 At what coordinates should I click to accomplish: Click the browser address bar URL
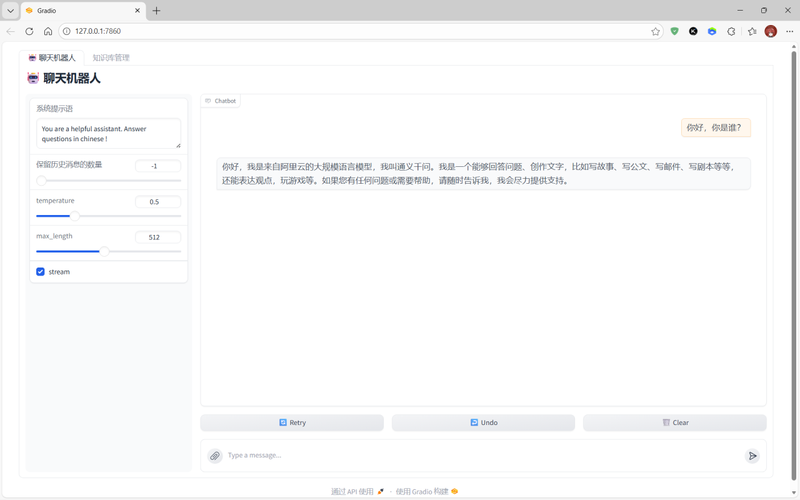click(x=98, y=31)
